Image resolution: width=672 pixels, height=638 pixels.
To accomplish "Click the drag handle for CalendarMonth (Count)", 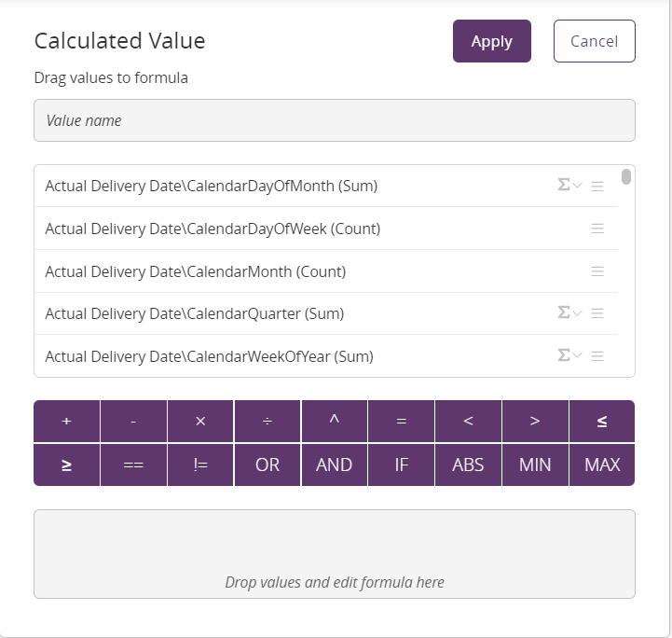I will coord(597,271).
